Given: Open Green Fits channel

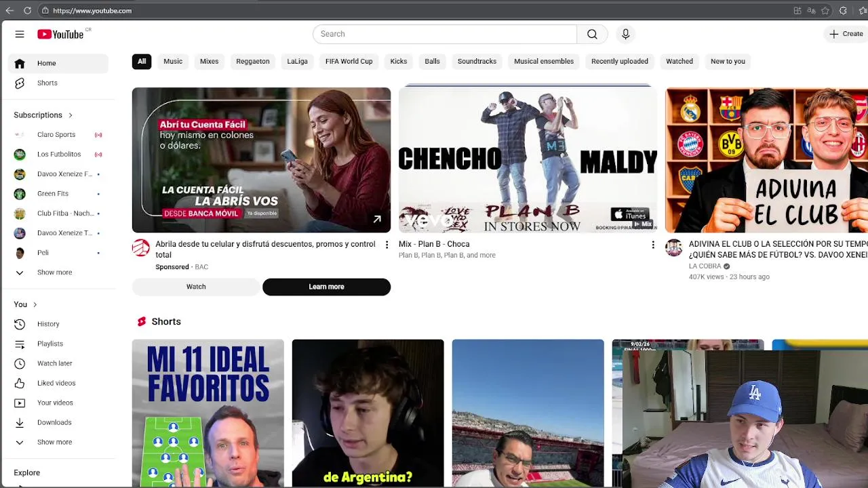Looking at the screenshot, I should (x=58, y=194).
